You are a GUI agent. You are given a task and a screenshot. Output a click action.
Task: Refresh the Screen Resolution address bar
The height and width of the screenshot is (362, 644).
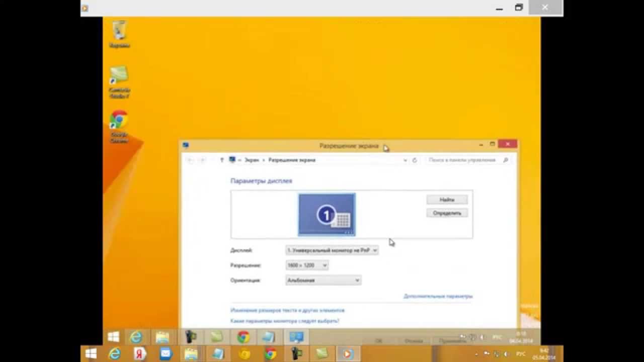415,160
